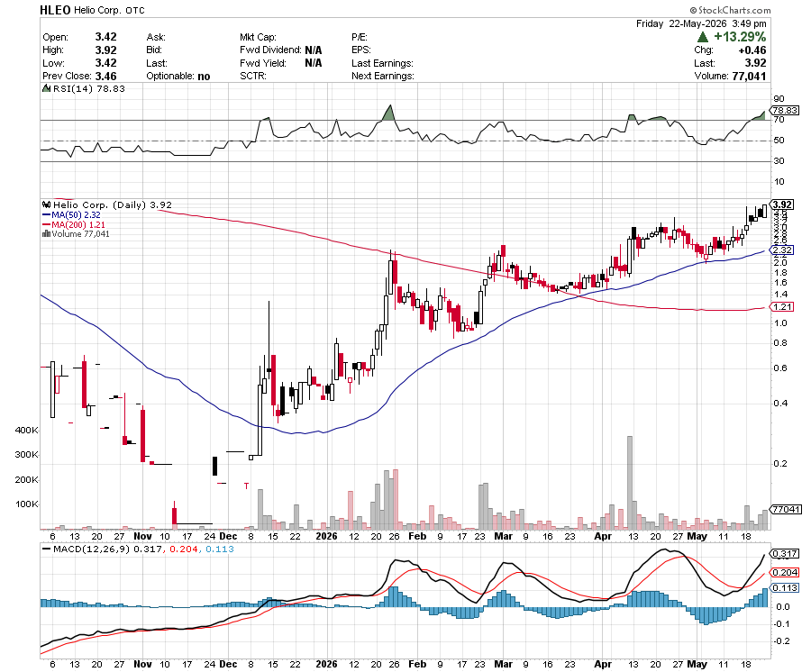Click the +13.29% percent change value
The height and width of the screenshot is (672, 811).
click(x=740, y=37)
